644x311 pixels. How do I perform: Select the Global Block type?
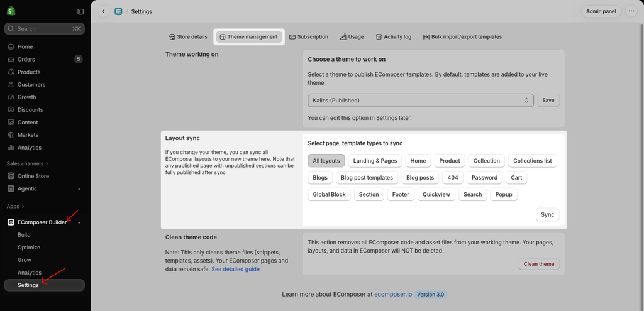tap(330, 195)
